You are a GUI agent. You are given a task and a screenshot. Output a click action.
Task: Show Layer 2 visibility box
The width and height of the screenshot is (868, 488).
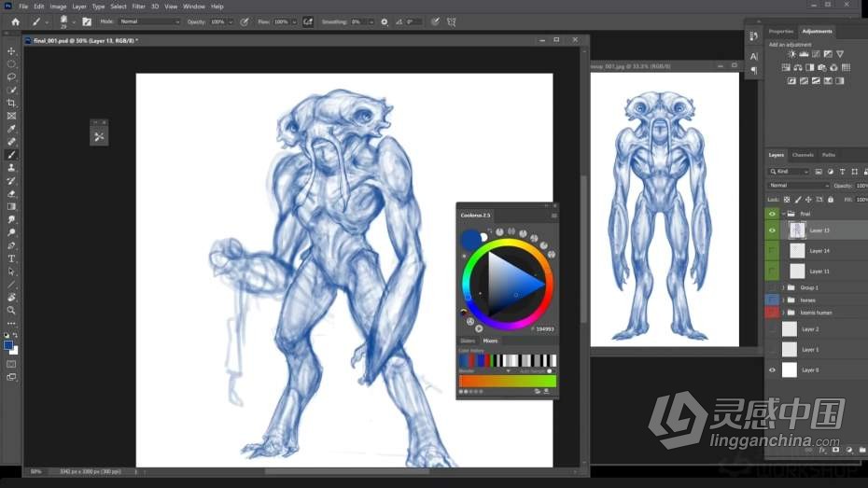[x=772, y=329]
